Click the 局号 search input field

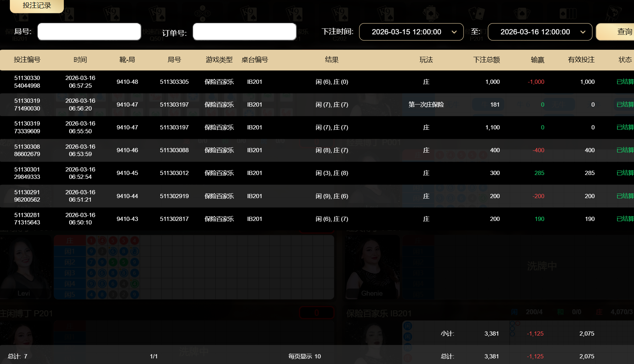pyautogui.click(x=89, y=32)
